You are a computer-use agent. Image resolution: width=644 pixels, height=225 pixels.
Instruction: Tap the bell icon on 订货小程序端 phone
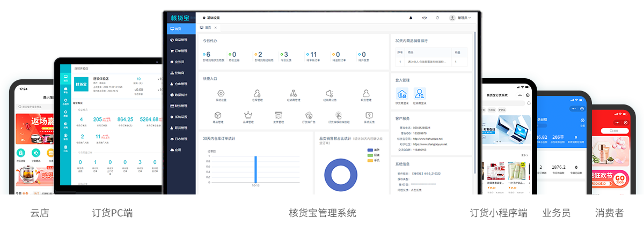[530, 102]
